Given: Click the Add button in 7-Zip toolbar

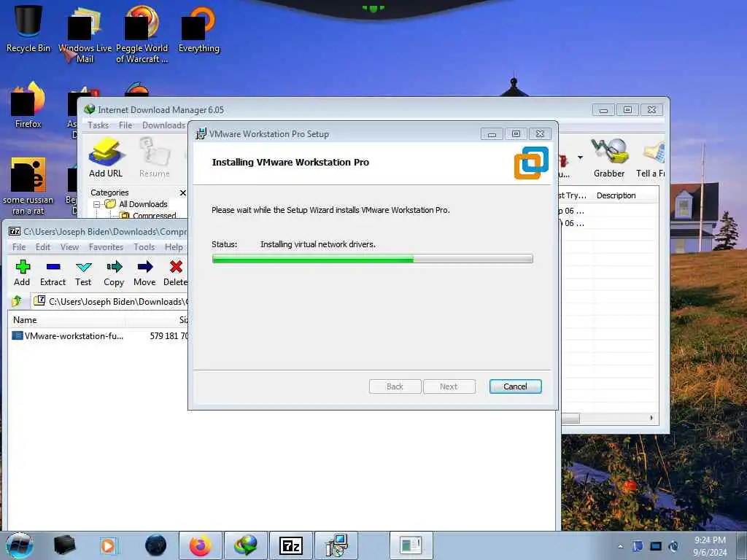Looking at the screenshot, I should point(22,273).
